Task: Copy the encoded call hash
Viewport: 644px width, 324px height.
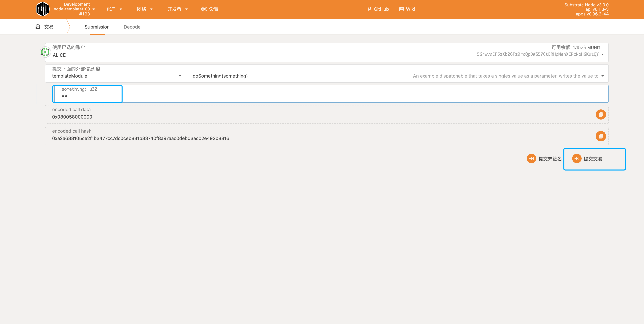Action: (x=601, y=136)
